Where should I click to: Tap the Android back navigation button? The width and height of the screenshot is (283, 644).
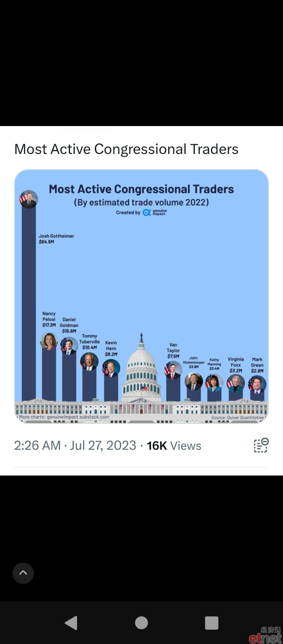71,623
